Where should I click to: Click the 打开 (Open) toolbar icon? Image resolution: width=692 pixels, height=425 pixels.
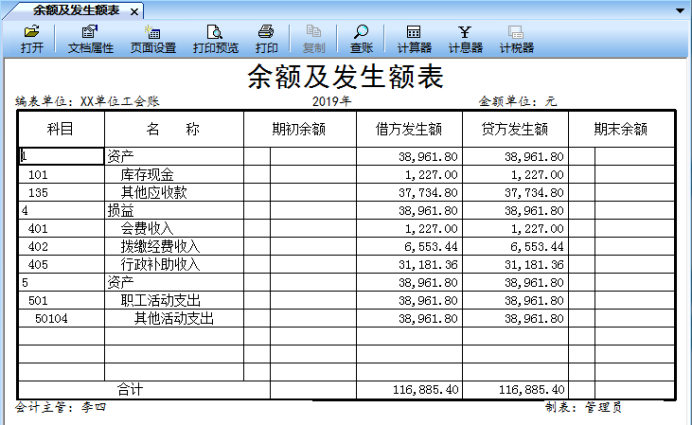pyautogui.click(x=31, y=39)
